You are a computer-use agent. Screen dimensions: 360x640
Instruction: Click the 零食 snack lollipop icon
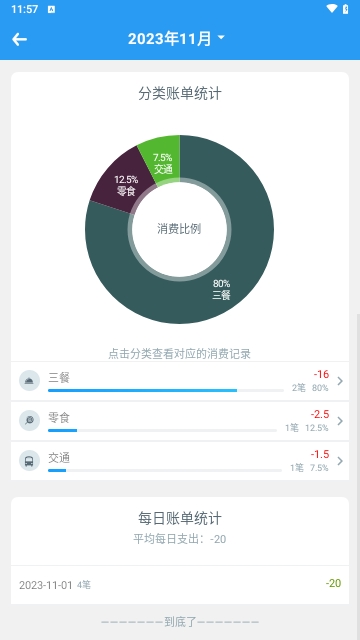coord(29,420)
